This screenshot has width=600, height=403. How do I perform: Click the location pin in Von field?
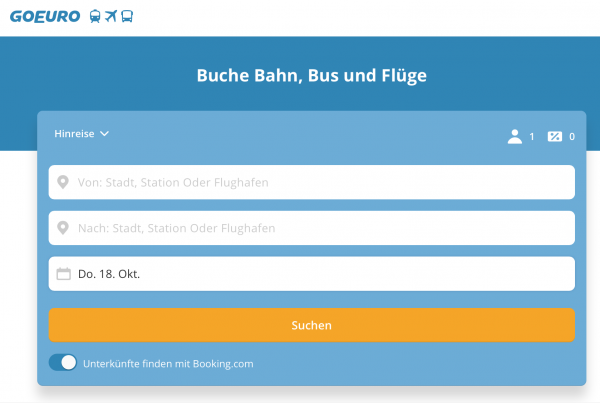[63, 182]
